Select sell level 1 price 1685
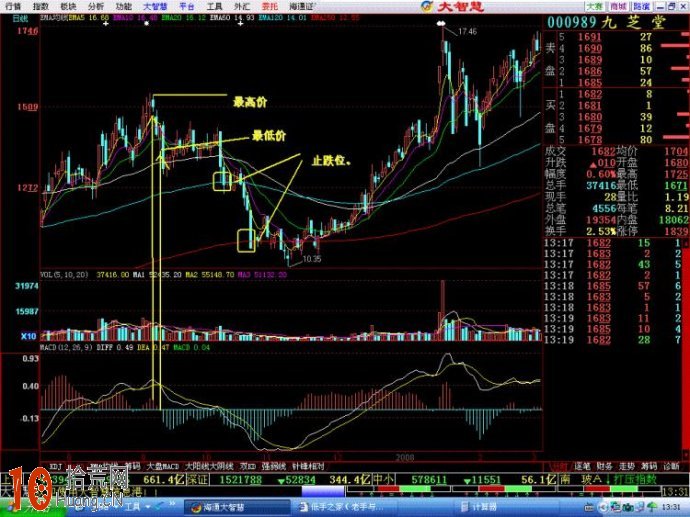 589,83
